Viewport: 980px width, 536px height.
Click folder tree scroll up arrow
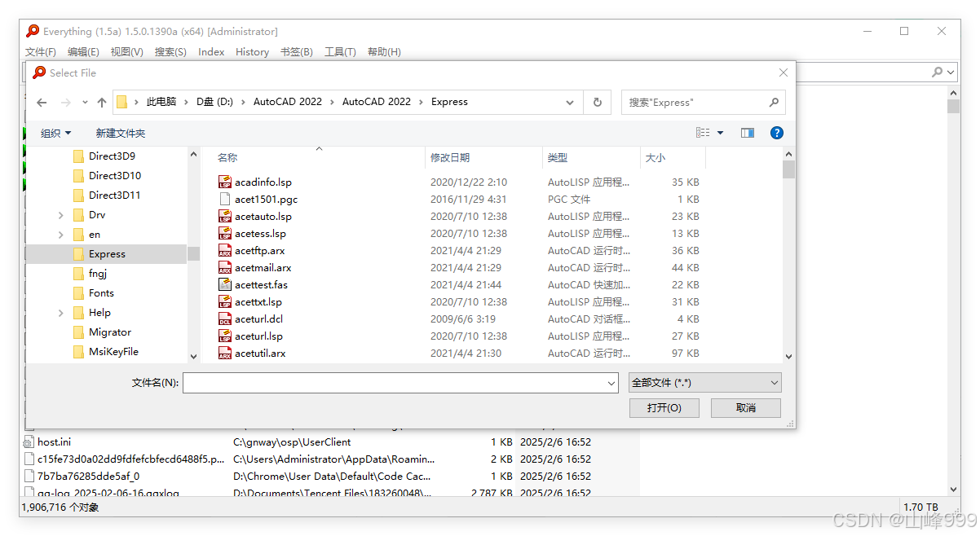pos(193,154)
